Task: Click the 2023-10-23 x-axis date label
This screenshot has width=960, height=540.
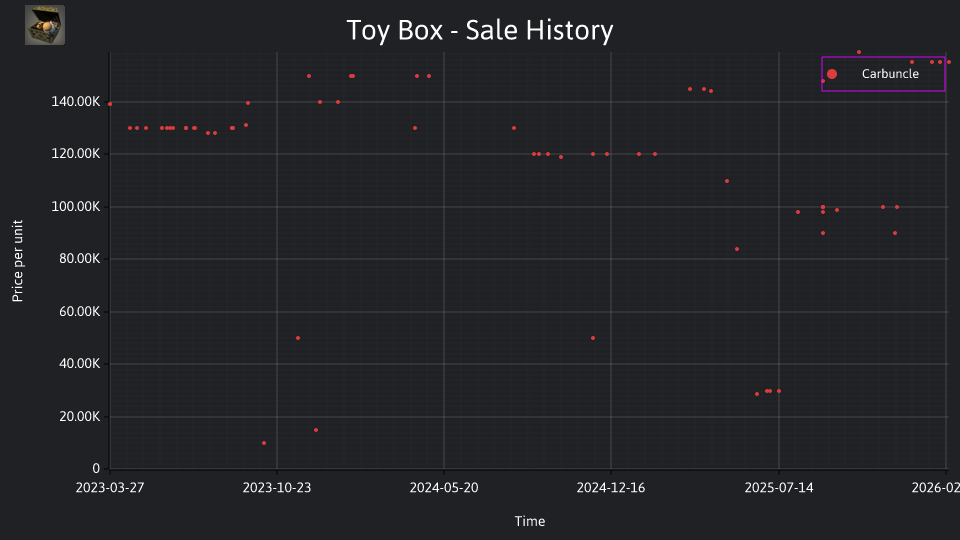Action: 277,488
